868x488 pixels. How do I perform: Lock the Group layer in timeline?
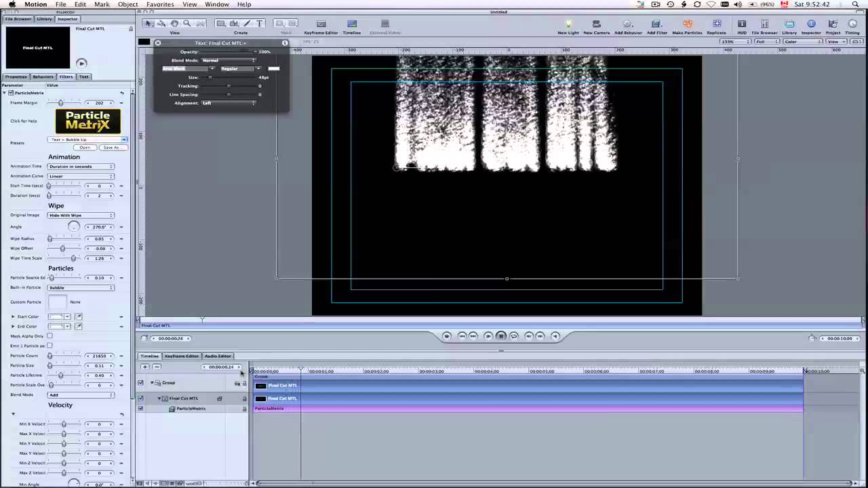coord(245,384)
